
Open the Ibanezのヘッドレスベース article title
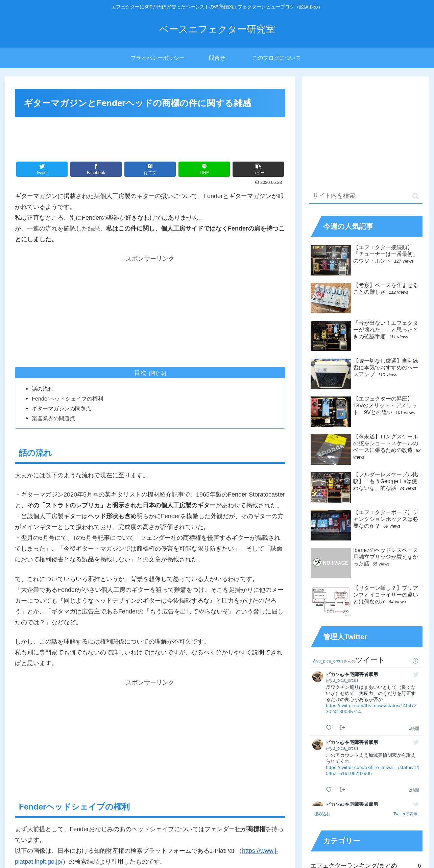click(386, 557)
